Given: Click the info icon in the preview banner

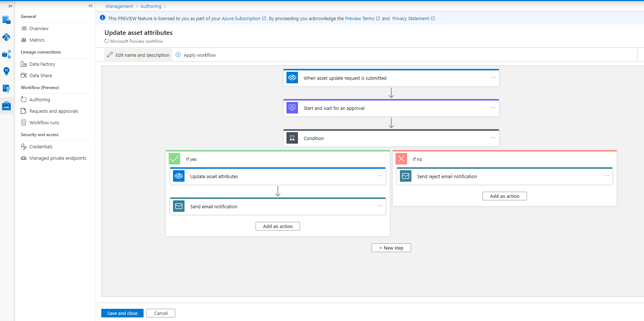Looking at the screenshot, I should tap(103, 18).
